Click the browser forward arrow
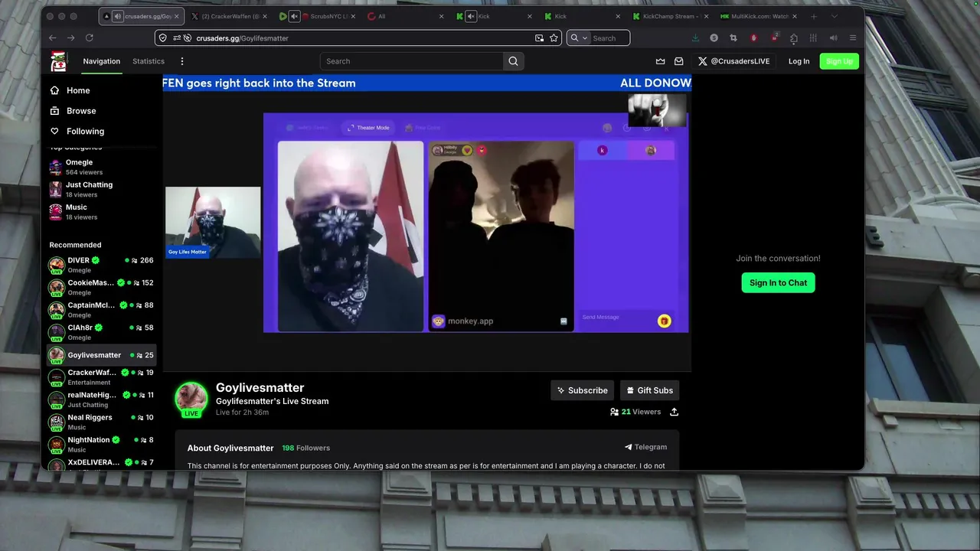This screenshot has height=551, width=980. (x=70, y=37)
